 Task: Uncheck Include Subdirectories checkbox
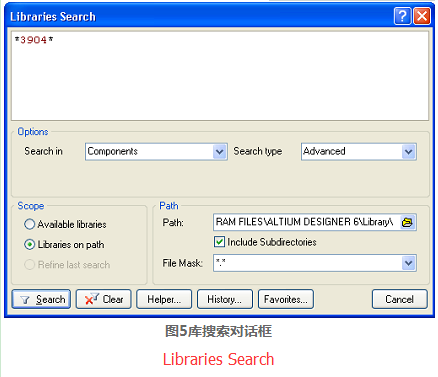click(219, 242)
